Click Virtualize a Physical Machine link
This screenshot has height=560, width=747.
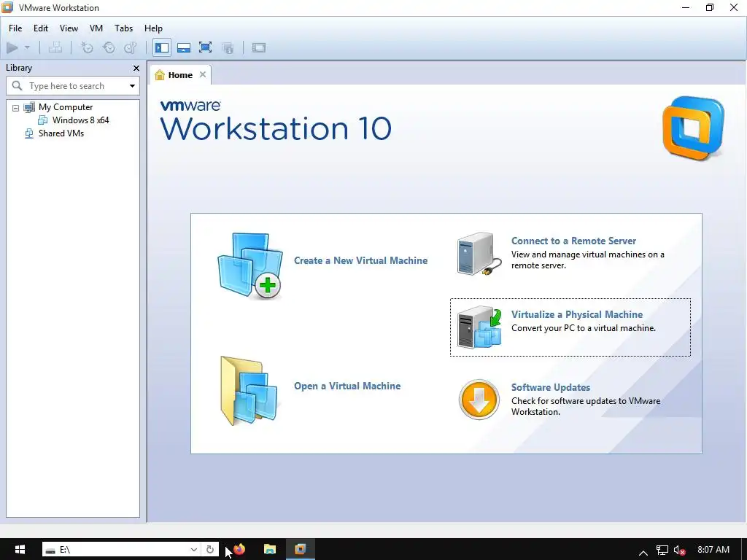pos(577,314)
